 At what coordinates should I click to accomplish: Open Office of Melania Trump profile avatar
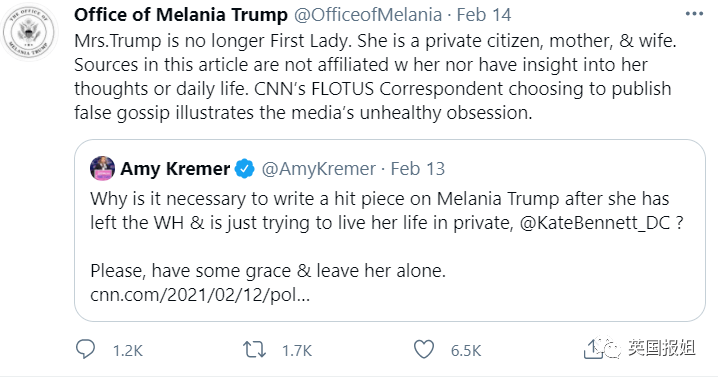[29, 32]
